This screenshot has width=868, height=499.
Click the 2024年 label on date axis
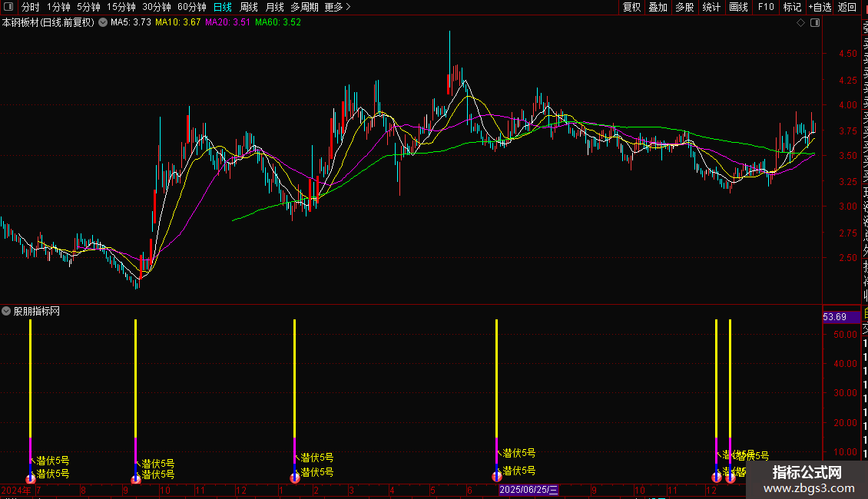[16, 490]
